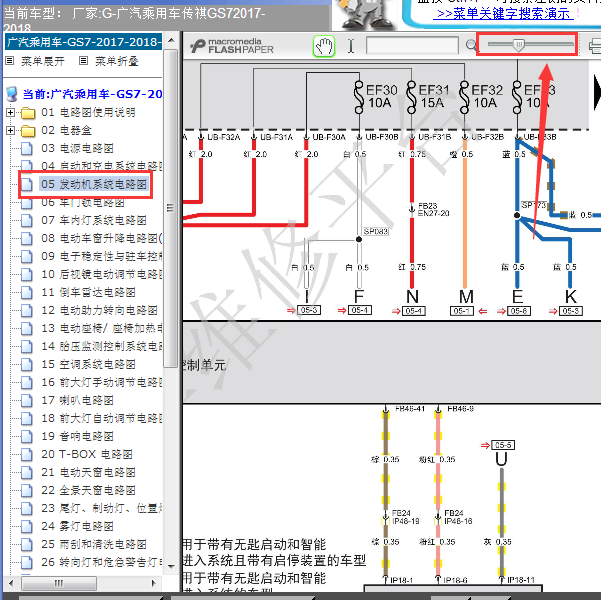Click the 05-3 reference box under I

[x=309, y=310]
